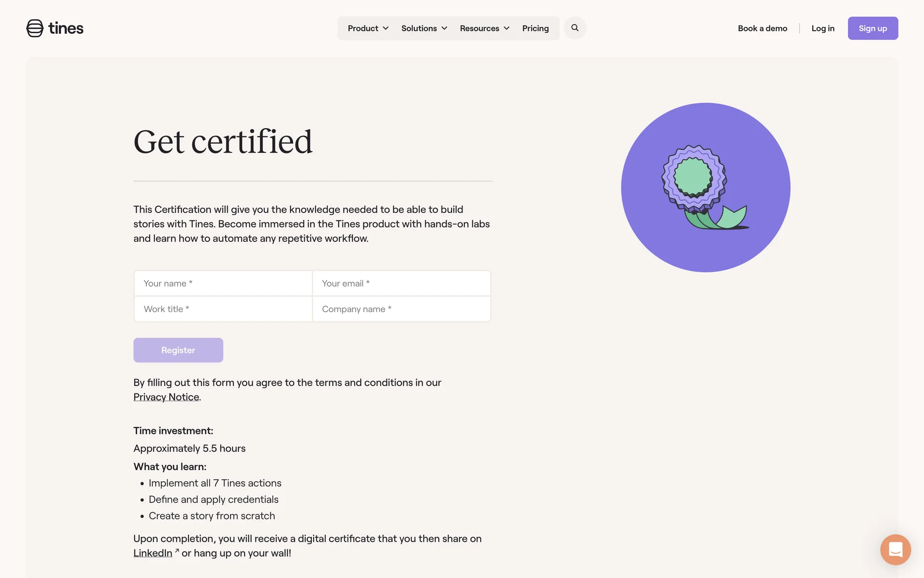Viewport: 924px width, 578px height.
Task: Expand the Product dropdown menu
Action: (368, 28)
